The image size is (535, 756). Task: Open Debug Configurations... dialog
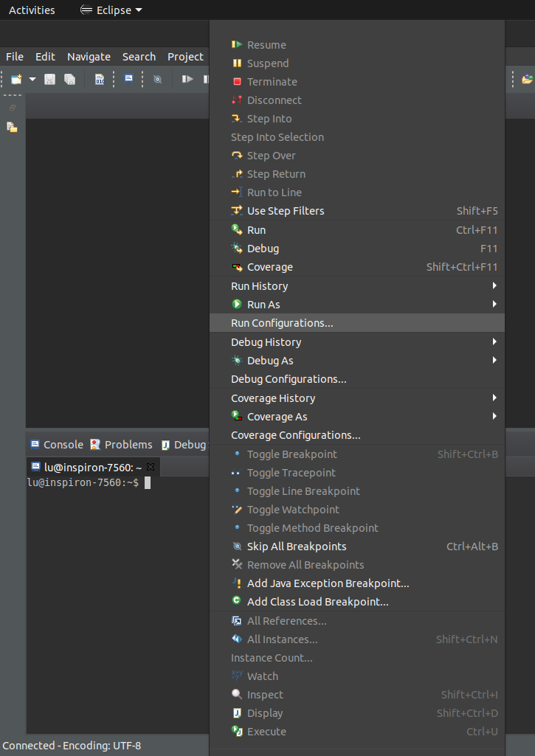[x=357, y=379]
